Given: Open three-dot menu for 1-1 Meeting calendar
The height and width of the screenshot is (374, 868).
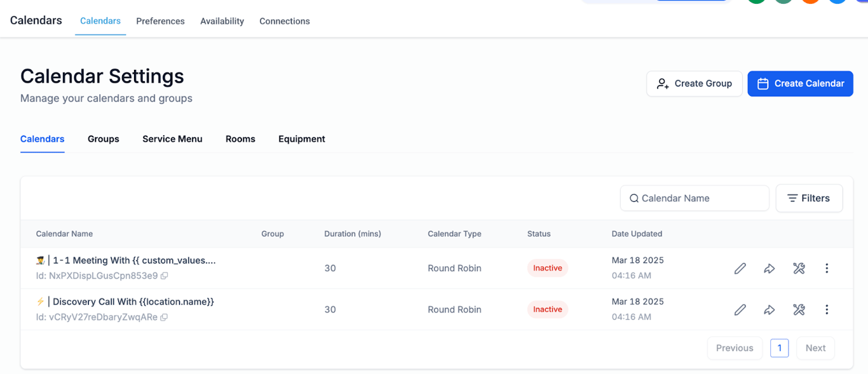Looking at the screenshot, I should (827, 269).
